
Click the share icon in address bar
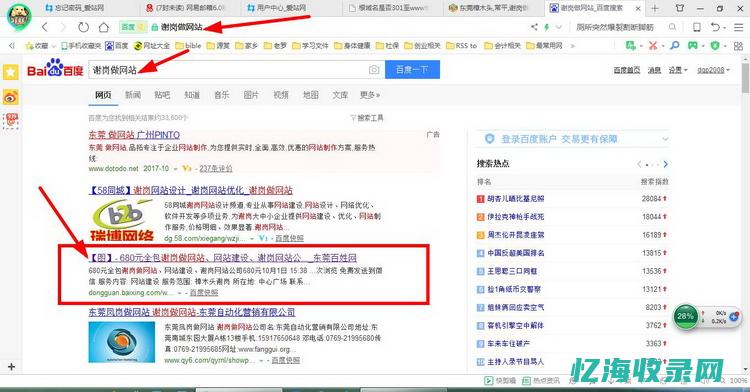(534, 27)
